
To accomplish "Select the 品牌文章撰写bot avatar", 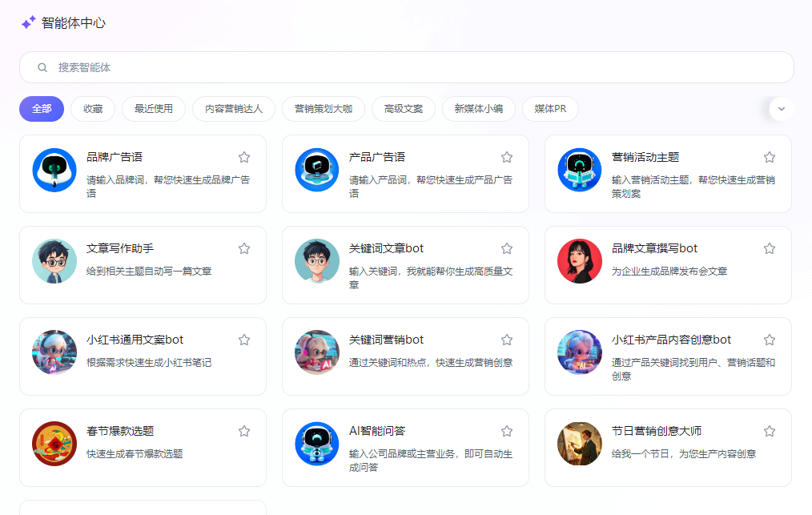I will 580,261.
